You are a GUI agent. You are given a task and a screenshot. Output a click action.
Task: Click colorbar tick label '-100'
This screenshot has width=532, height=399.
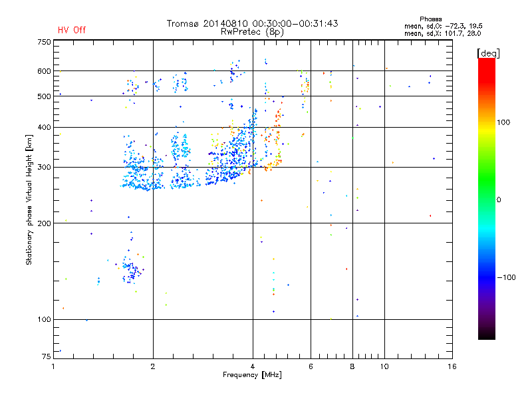[x=506, y=277]
